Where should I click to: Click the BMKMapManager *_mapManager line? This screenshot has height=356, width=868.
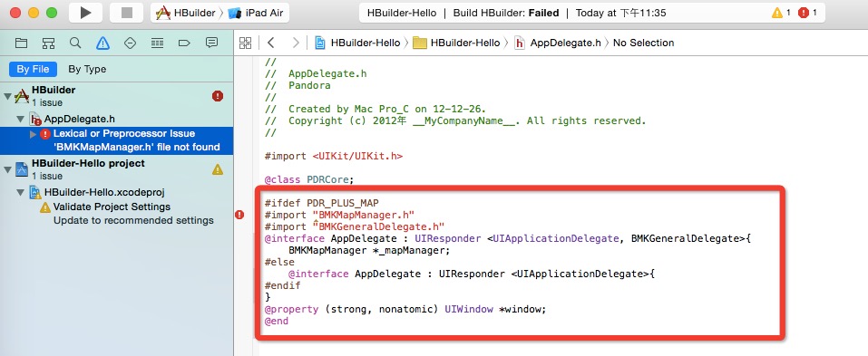pyautogui.click(x=369, y=250)
